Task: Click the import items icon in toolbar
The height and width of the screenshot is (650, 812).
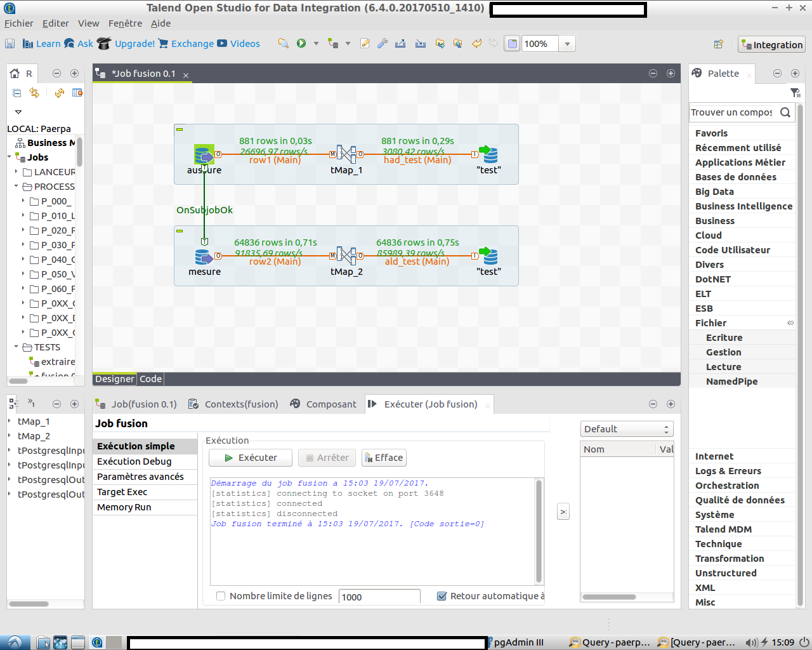Action: 420,44
